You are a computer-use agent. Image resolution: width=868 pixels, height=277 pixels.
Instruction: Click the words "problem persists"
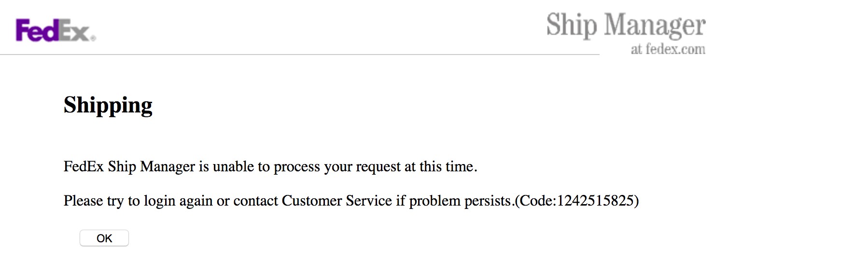[461, 201]
